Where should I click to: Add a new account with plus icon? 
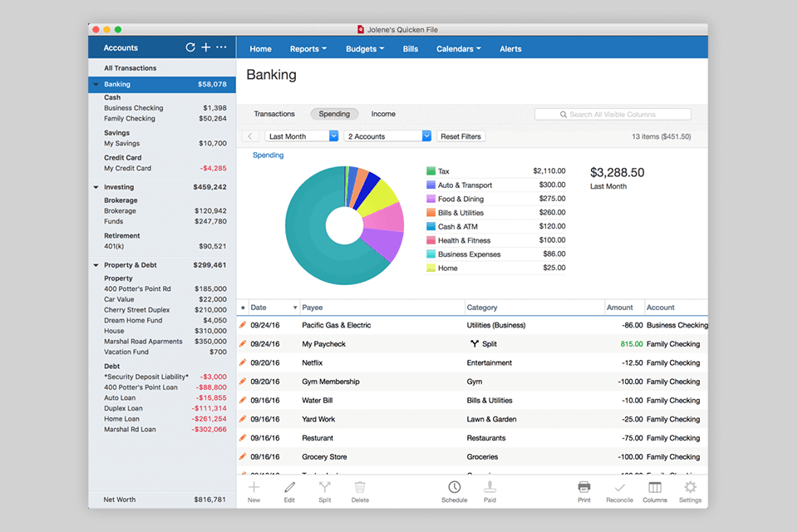pos(205,47)
